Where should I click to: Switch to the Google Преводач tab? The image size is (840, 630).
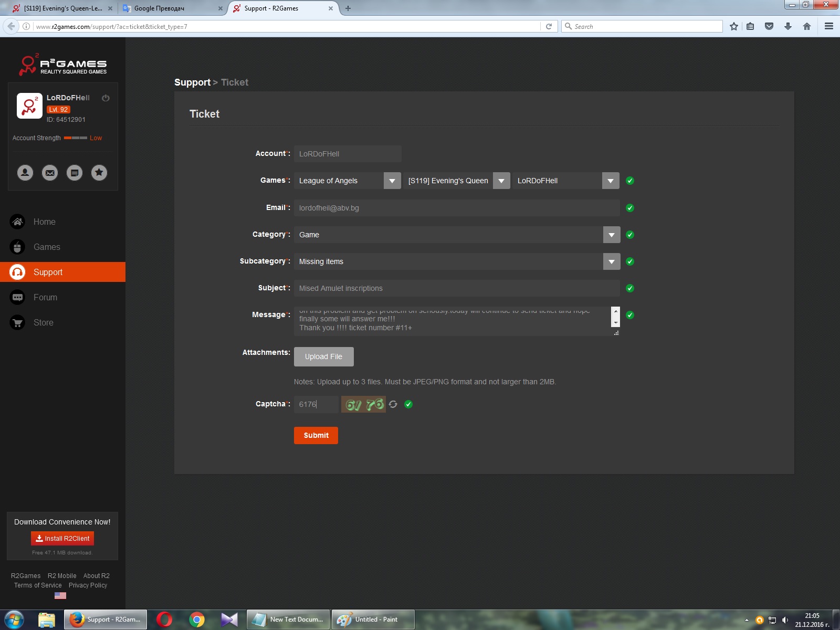point(168,8)
